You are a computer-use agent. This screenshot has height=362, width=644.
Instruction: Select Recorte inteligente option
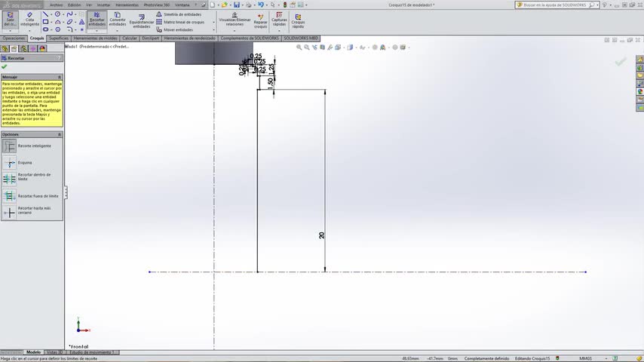(9, 146)
